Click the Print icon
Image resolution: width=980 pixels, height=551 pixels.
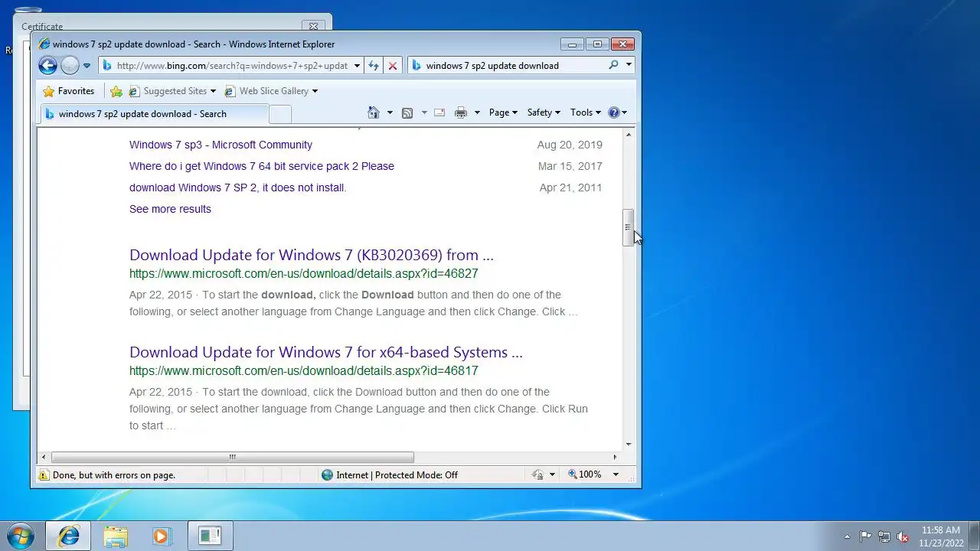[460, 112]
